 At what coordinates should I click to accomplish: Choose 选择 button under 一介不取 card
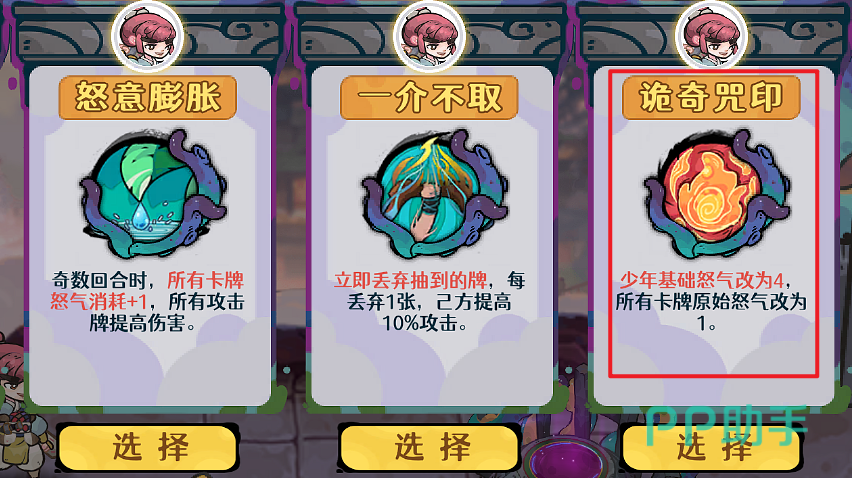point(430,447)
